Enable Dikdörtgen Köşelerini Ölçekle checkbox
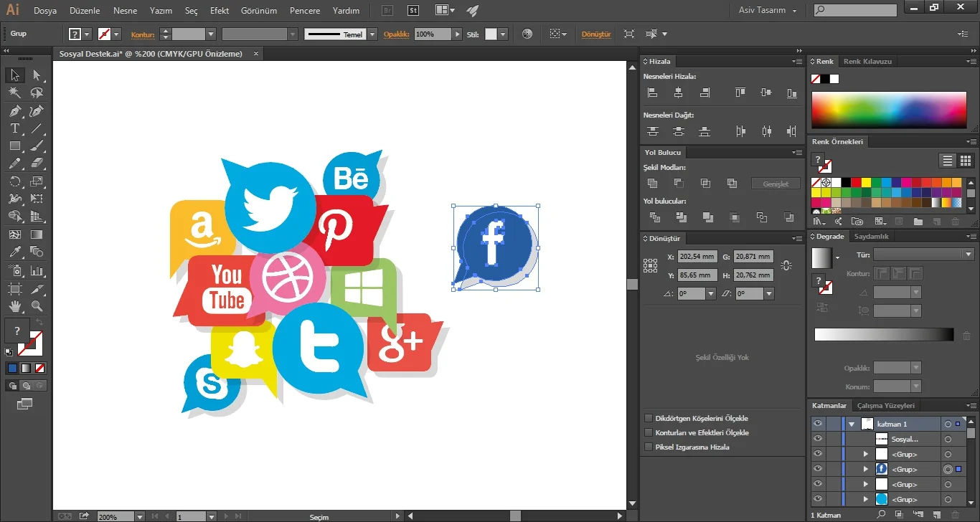 tap(649, 418)
